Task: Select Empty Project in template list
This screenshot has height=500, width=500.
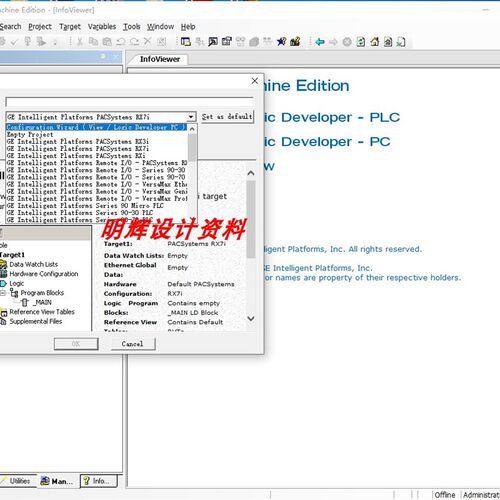Action: pos(96,135)
